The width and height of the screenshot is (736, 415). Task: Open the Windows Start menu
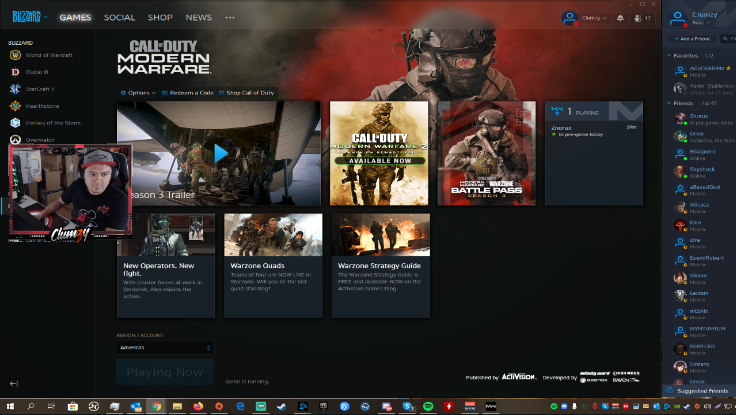point(10,406)
